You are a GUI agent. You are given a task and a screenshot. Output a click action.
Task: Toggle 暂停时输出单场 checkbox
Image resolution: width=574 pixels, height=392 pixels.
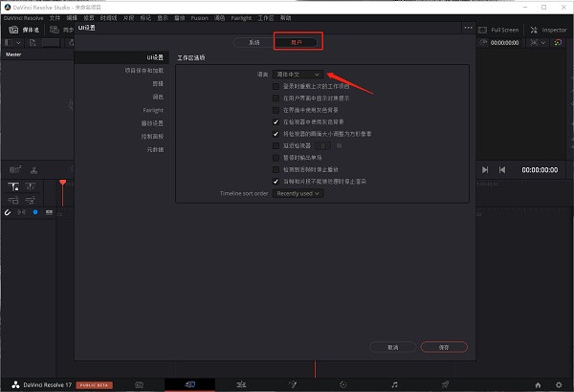pyautogui.click(x=276, y=157)
